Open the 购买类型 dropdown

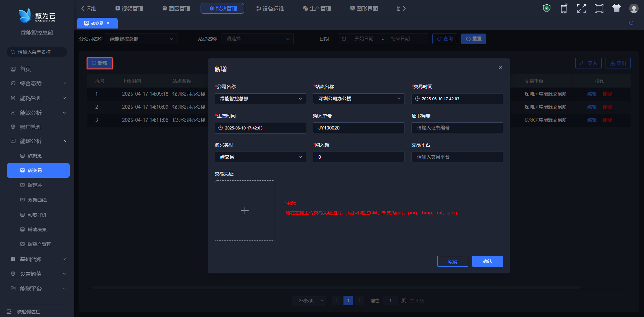[x=260, y=157]
